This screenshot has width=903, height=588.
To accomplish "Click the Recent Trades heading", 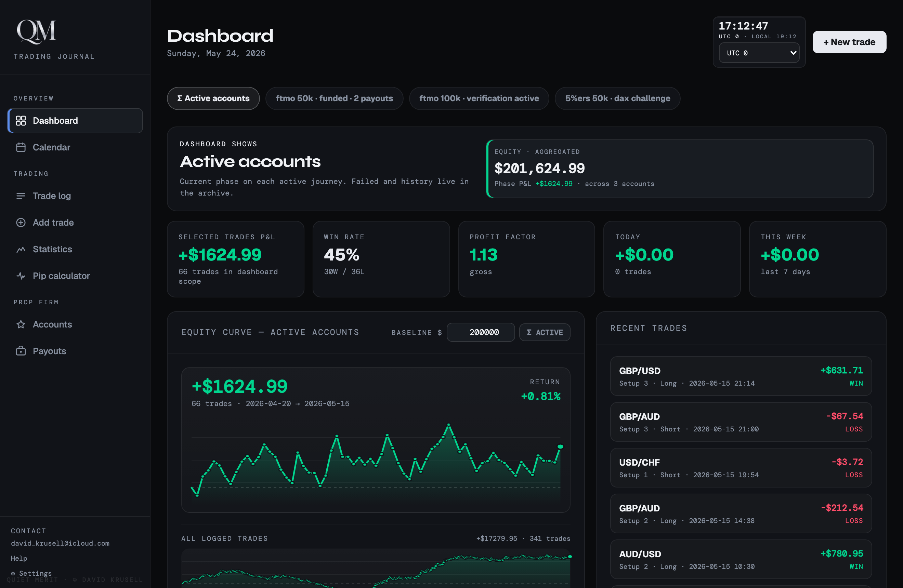I will click(649, 328).
